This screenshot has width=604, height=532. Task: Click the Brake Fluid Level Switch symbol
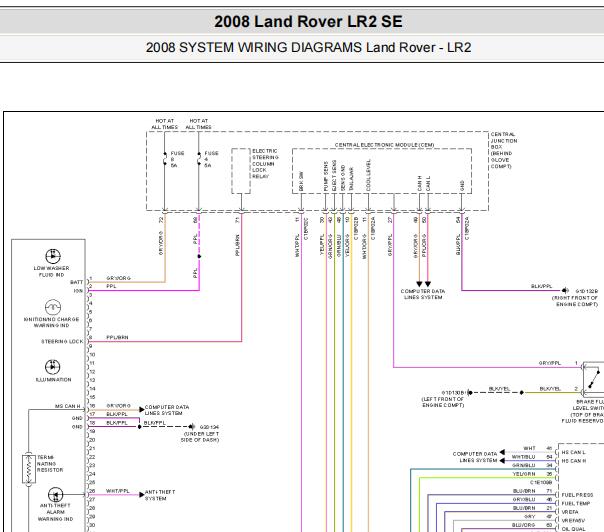594,379
